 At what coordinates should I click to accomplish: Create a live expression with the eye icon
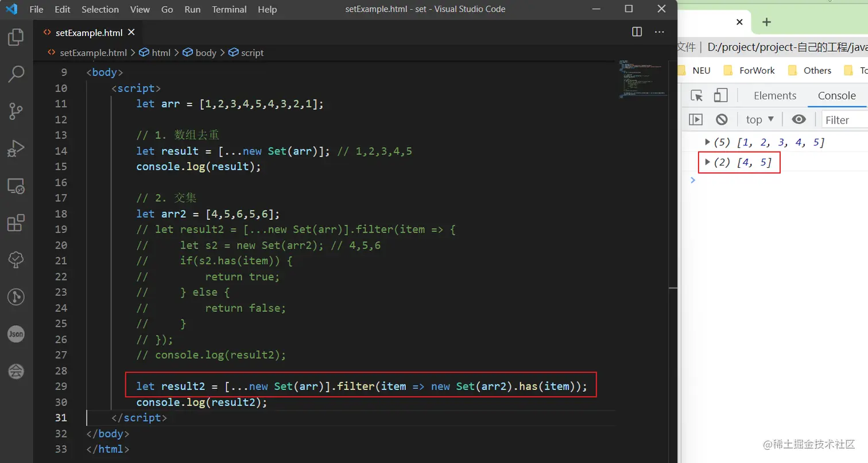(x=799, y=119)
